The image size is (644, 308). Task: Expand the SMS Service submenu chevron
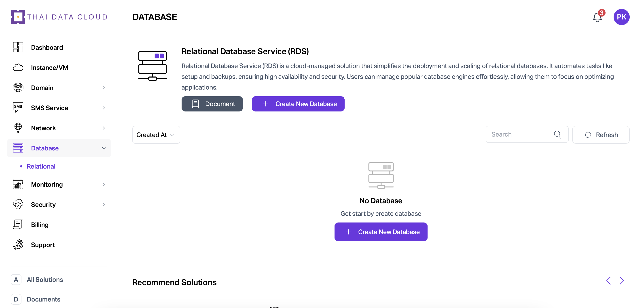(x=104, y=108)
